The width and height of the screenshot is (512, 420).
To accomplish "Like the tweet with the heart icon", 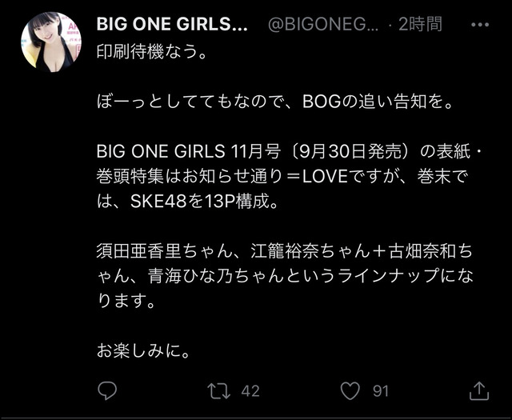I will pyautogui.click(x=350, y=391).
